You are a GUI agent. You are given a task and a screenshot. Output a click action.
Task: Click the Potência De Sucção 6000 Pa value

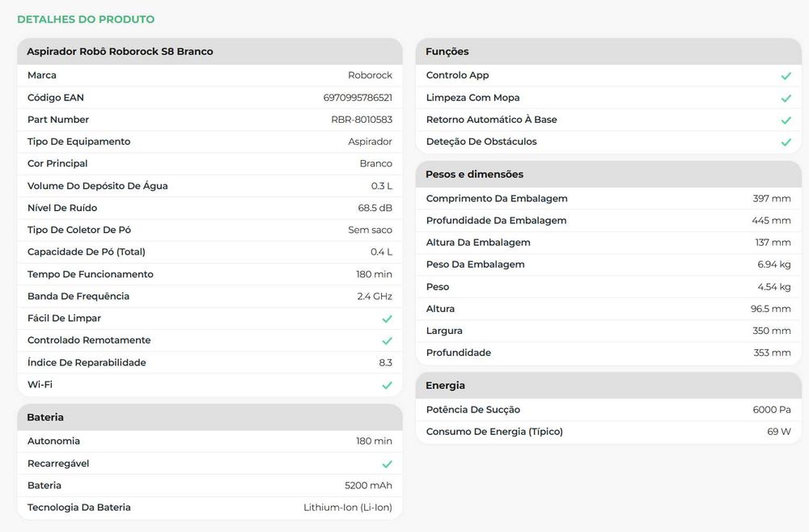772,410
